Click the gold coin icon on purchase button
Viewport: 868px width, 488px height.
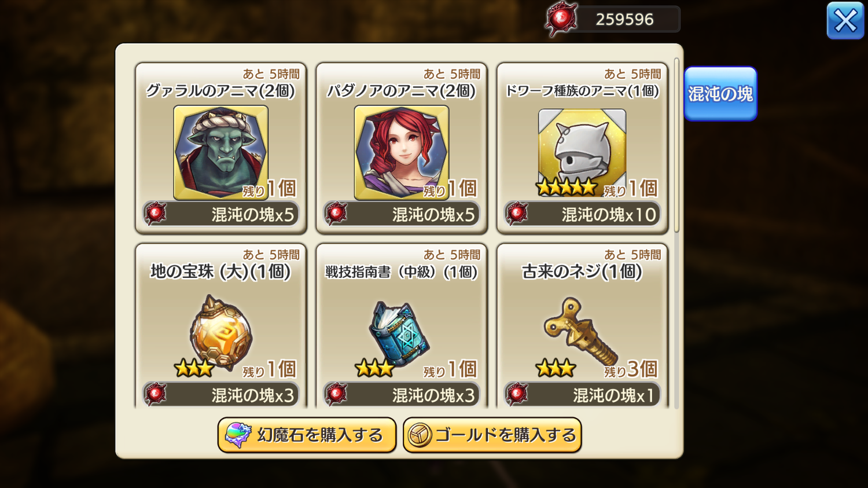click(420, 435)
